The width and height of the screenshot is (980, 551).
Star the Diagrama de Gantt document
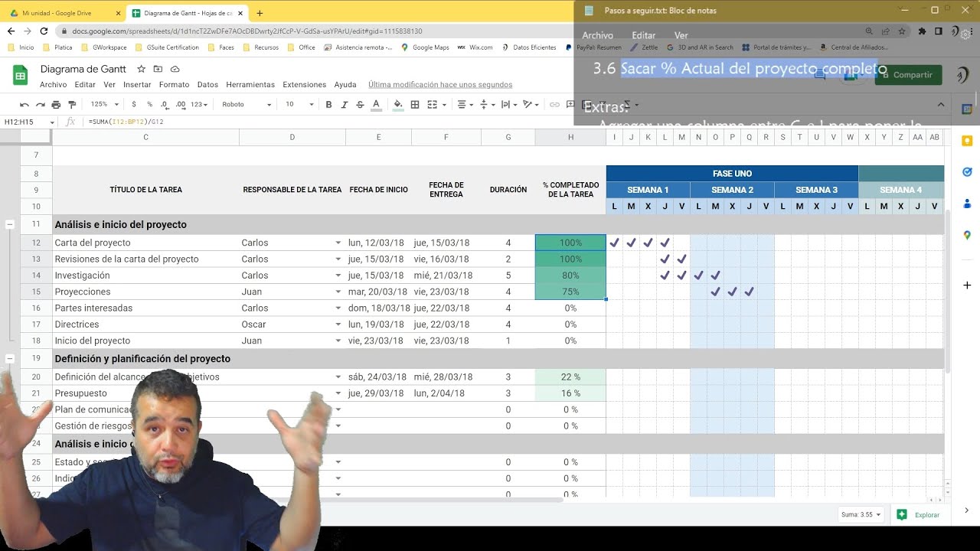click(x=141, y=69)
